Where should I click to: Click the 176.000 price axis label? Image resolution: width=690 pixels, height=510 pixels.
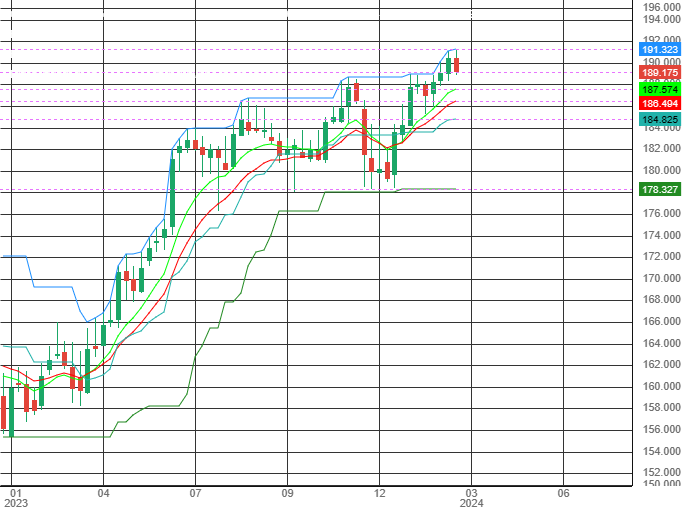point(661,213)
